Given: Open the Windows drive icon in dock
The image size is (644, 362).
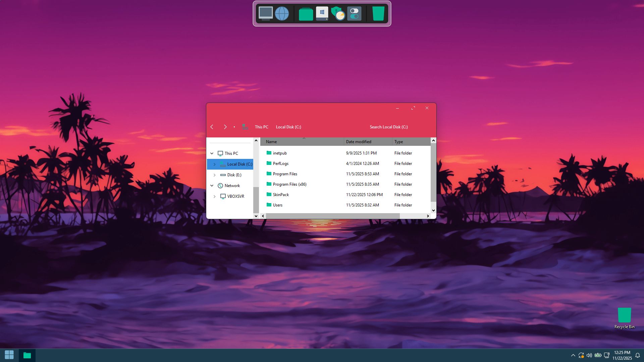Looking at the screenshot, I should [x=322, y=14].
